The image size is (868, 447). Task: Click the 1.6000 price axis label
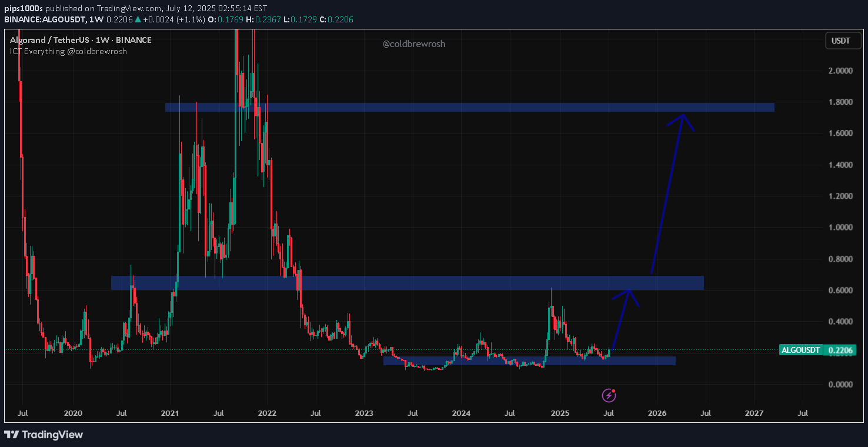840,134
